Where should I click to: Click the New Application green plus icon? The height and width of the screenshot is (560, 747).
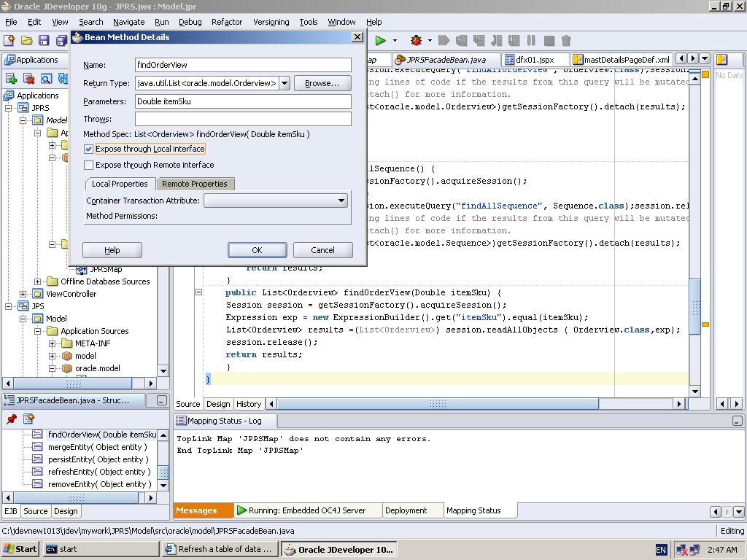point(12,78)
